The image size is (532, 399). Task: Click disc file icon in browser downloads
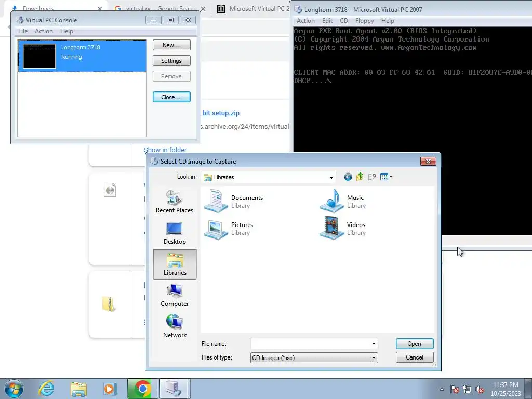click(110, 190)
